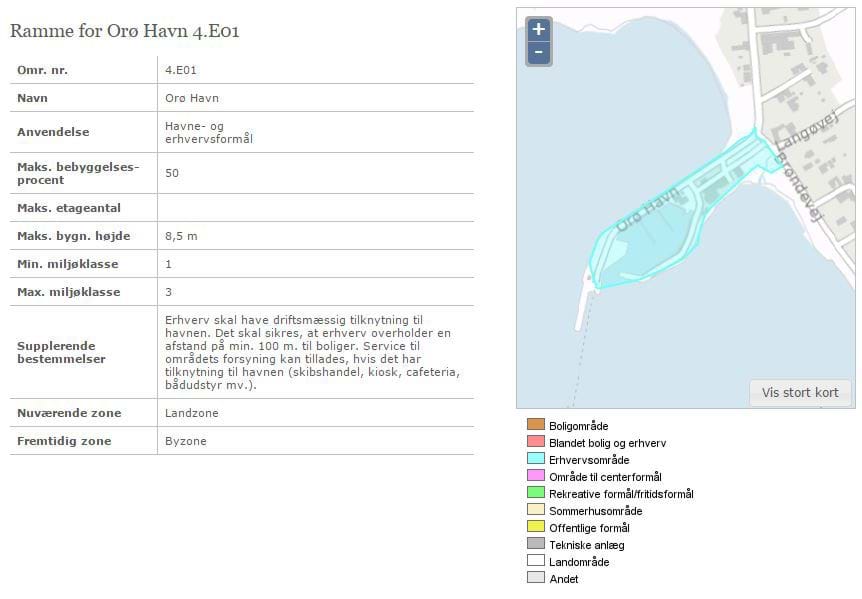Click the yellow Offentlige formål swatch
The width and height of the screenshot is (862, 599).
tap(535, 528)
